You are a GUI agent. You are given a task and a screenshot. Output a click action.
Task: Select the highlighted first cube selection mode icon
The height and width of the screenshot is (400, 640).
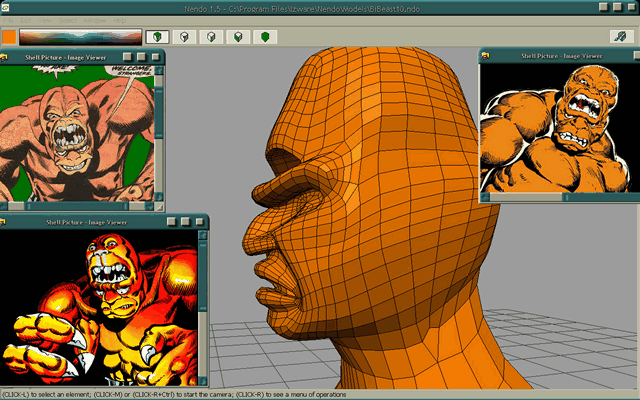(157, 37)
